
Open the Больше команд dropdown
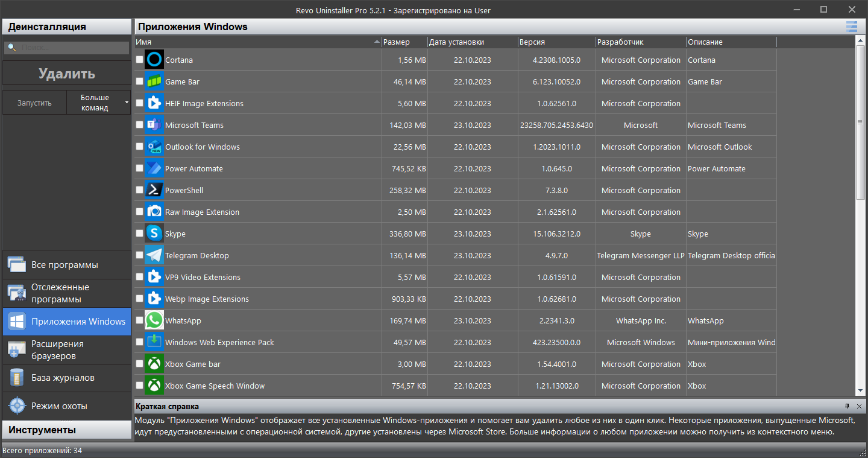click(x=98, y=103)
